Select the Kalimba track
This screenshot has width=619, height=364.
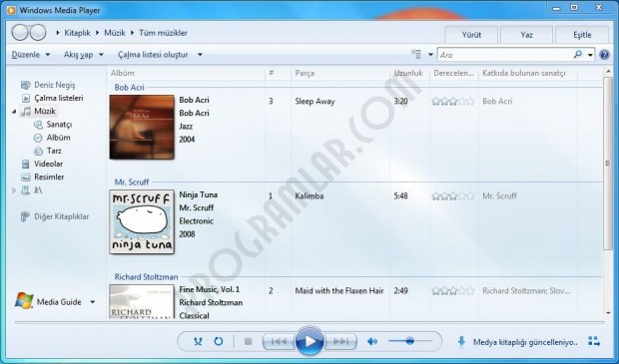[x=309, y=196]
